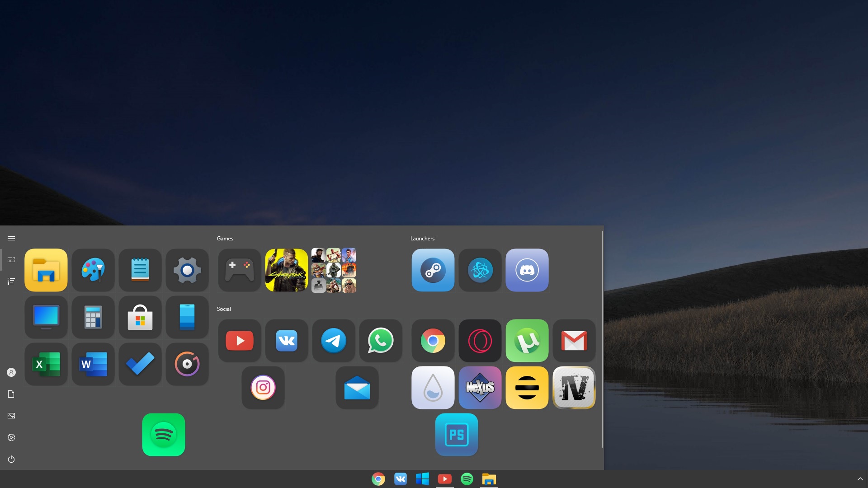Launch the Excel tile
The width and height of the screenshot is (868, 488).
pyautogui.click(x=46, y=364)
